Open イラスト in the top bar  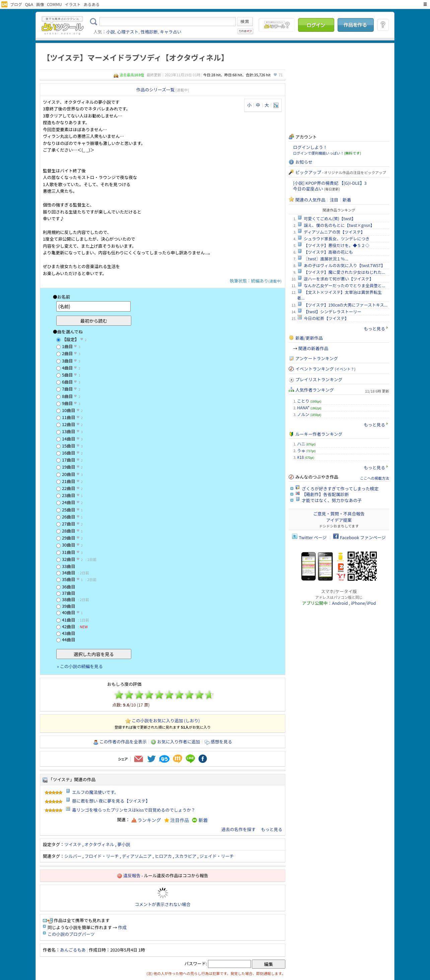73,5
